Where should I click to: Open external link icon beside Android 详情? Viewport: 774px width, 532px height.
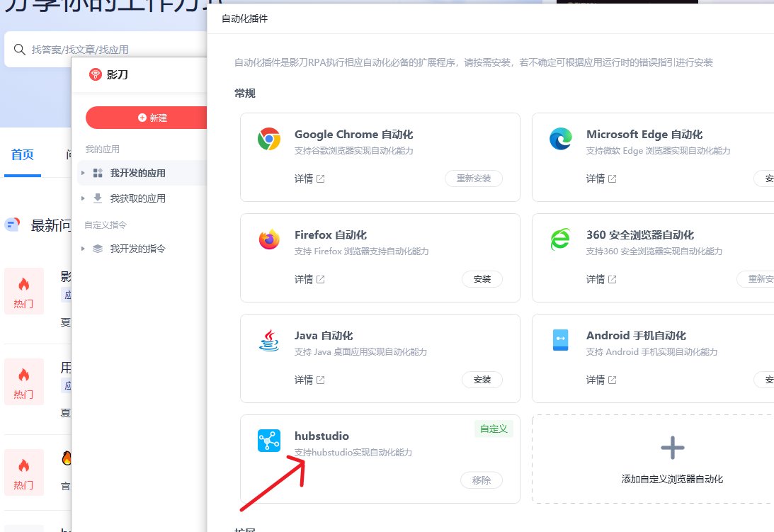click(x=612, y=380)
